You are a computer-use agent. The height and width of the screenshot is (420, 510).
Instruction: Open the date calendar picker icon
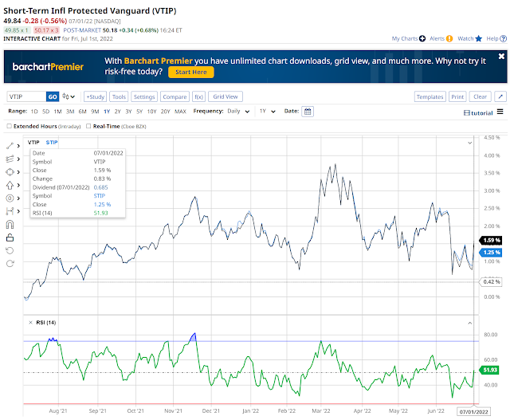tap(308, 112)
